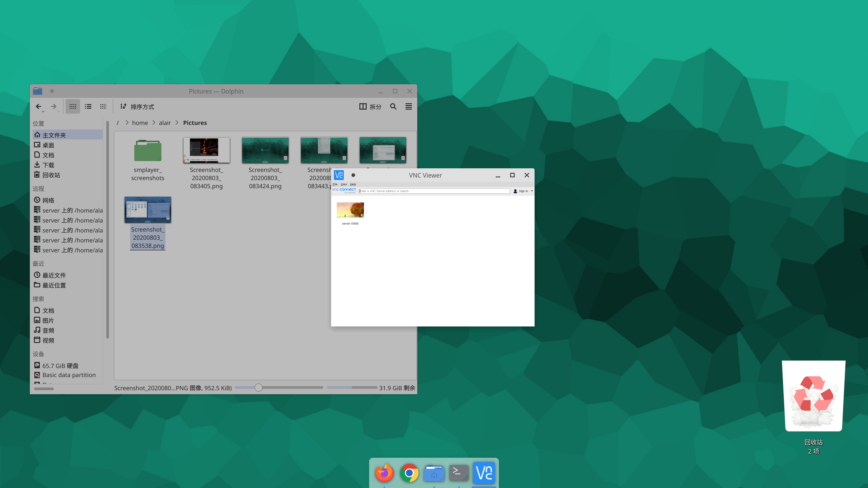Switch Dolphin to compact list view
The image size is (868, 488).
click(88, 106)
